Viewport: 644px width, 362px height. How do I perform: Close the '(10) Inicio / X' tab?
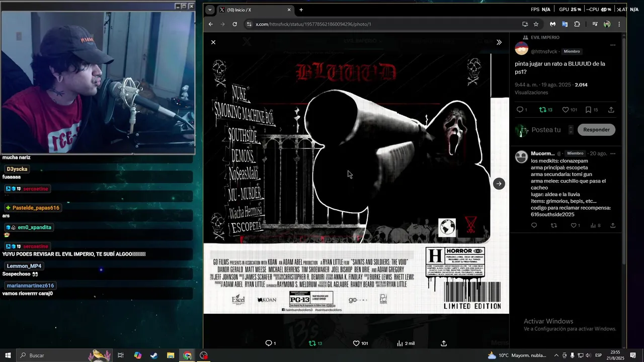pyautogui.click(x=289, y=10)
